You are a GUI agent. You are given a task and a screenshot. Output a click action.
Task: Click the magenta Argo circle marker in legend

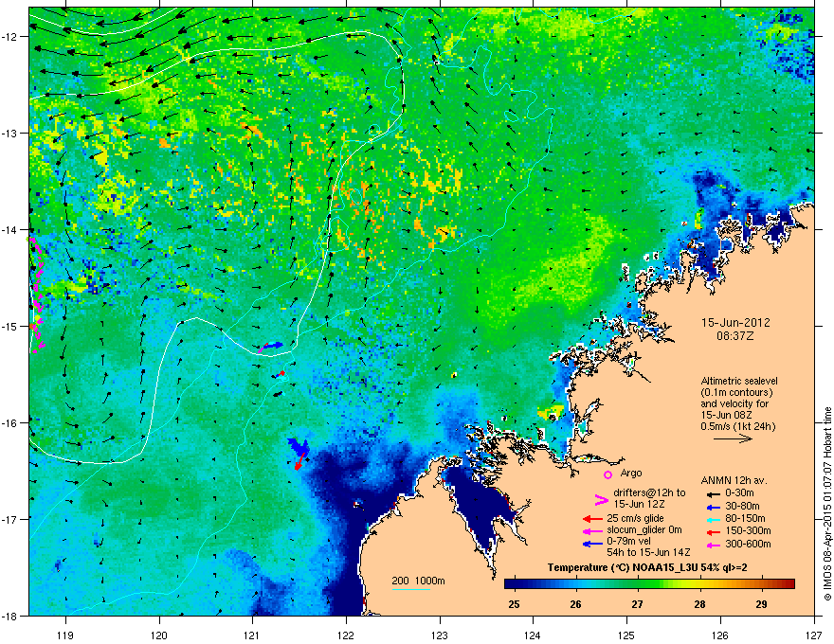(x=607, y=474)
